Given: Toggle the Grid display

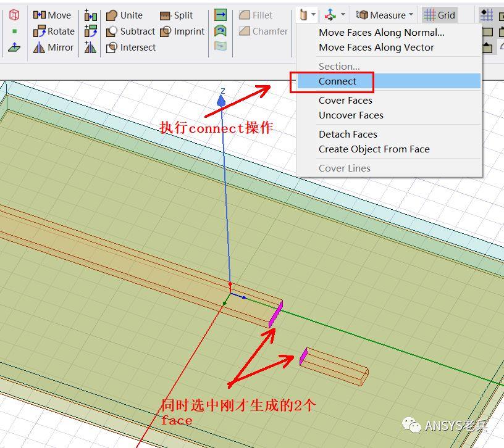Looking at the screenshot, I should [x=439, y=15].
